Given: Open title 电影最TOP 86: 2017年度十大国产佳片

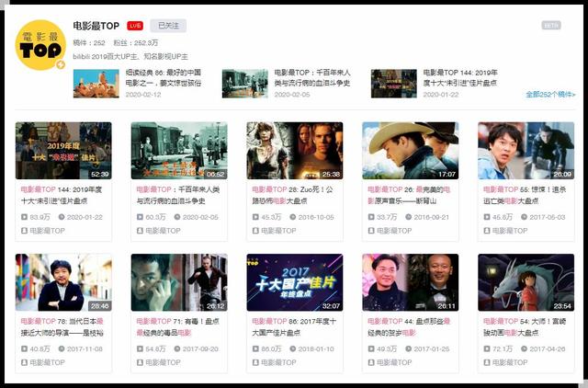Looking at the screenshot, I should click(294, 326).
